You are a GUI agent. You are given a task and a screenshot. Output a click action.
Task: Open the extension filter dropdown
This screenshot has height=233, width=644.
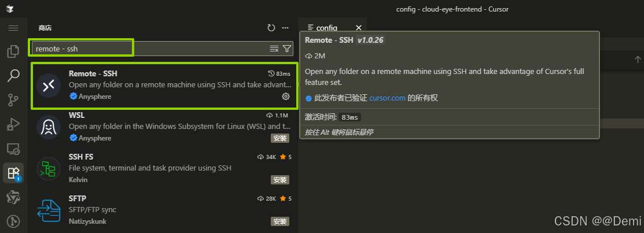coord(287,49)
